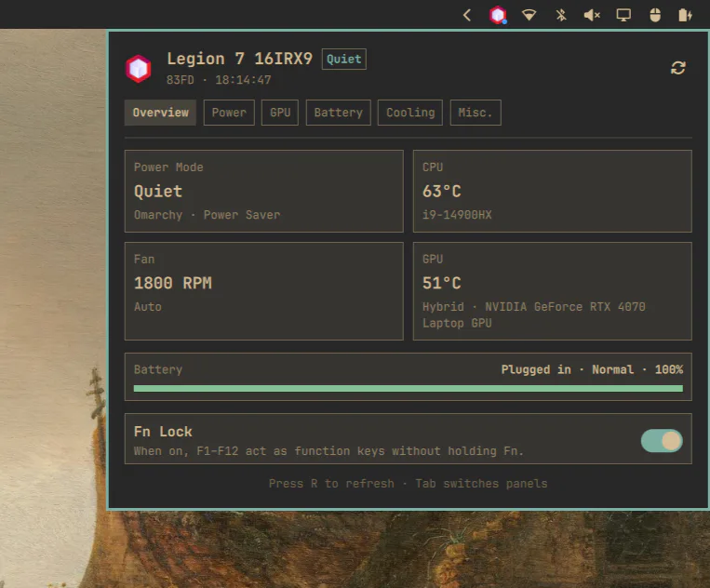This screenshot has width=710, height=588.
Task: Click the Legion hexagon logo beside the title
Action: pos(138,68)
